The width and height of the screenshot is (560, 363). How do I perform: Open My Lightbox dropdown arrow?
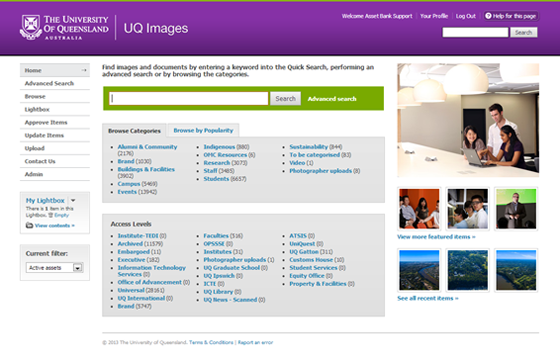point(73,200)
